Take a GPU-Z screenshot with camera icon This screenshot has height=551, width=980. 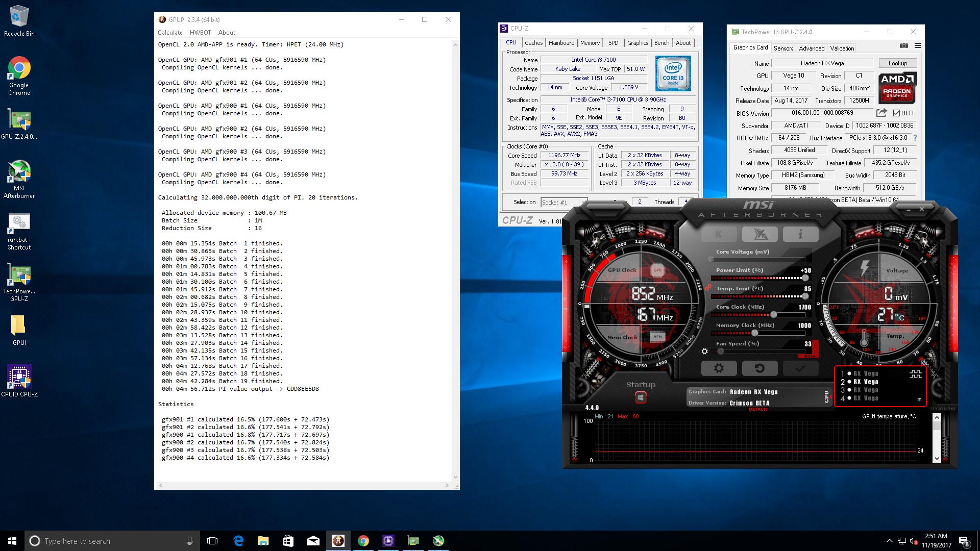click(x=904, y=45)
